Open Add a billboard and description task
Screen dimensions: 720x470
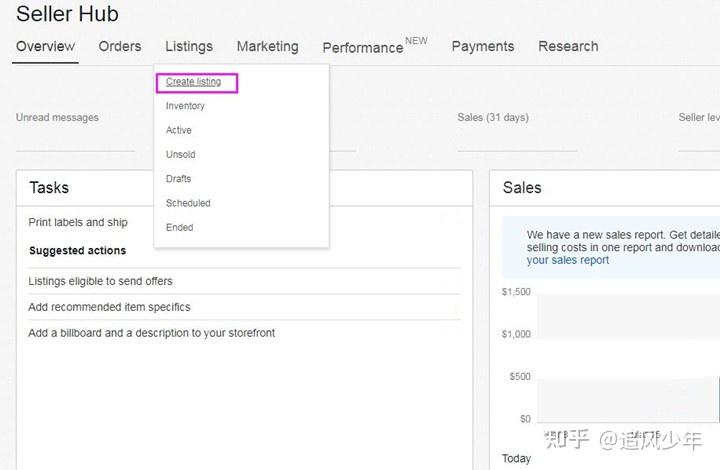click(151, 332)
